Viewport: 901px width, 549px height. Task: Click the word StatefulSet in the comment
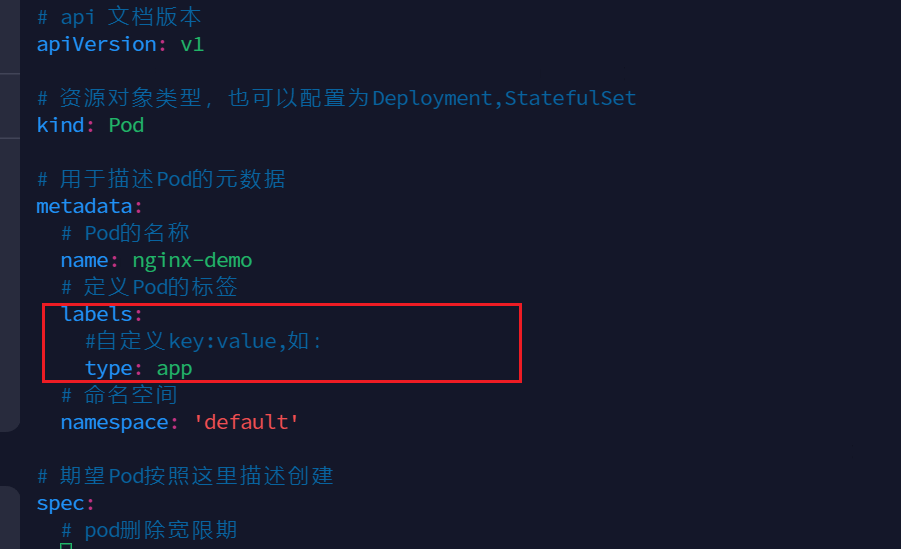pyautogui.click(x=570, y=98)
